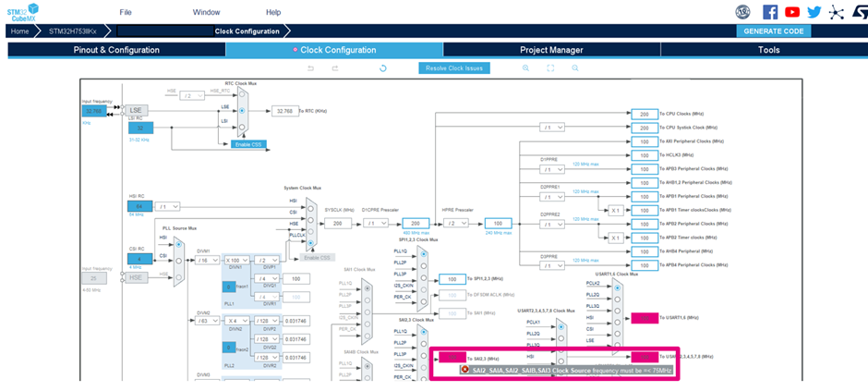Zoom in on the clock diagram
This screenshot has width=868, height=391.
point(525,68)
